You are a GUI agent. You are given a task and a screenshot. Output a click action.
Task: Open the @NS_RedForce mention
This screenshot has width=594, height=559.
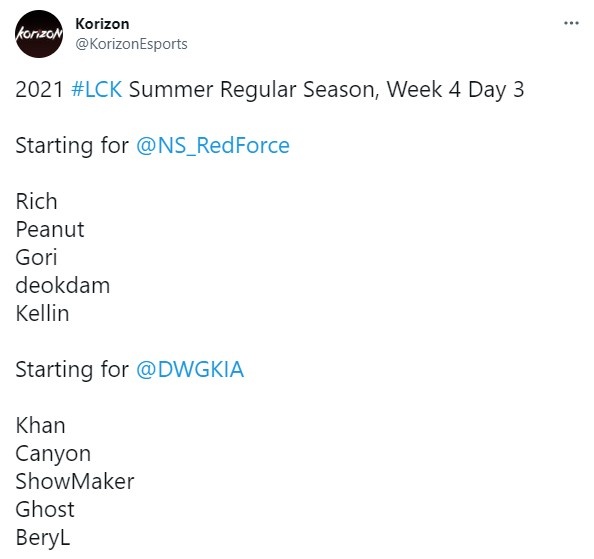[213, 146]
